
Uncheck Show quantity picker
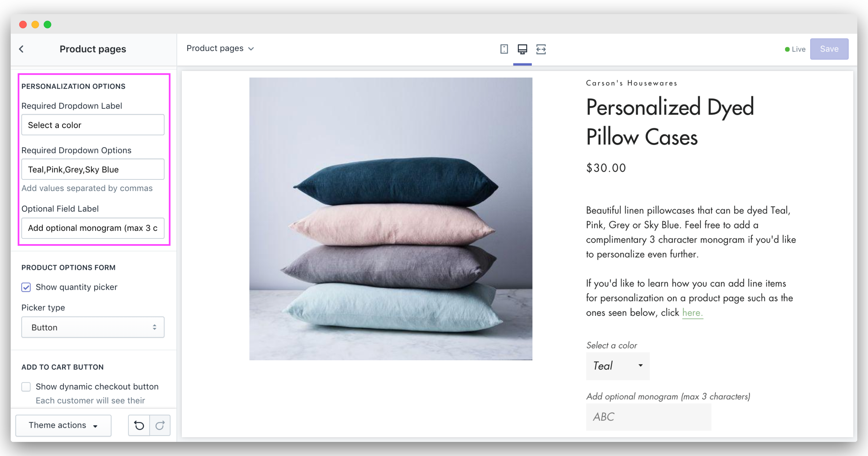26,287
